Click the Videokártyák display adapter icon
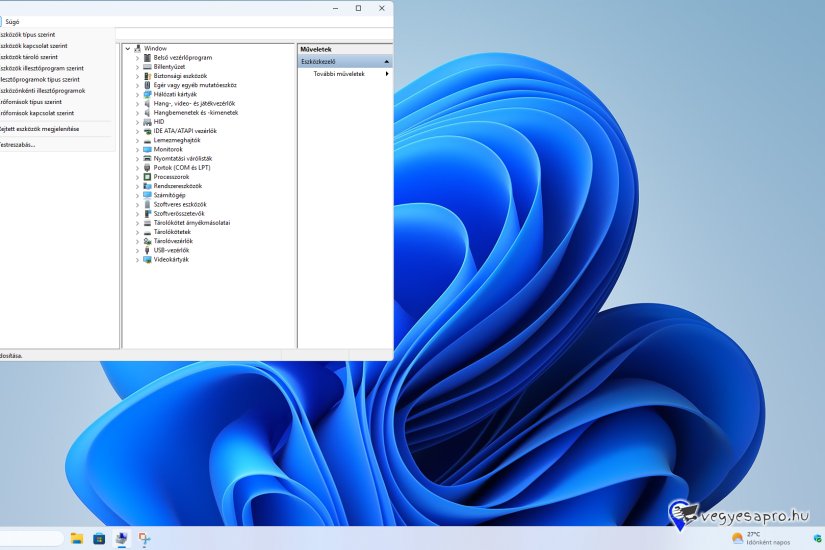Image resolution: width=825 pixels, height=550 pixels. pyautogui.click(x=148, y=259)
